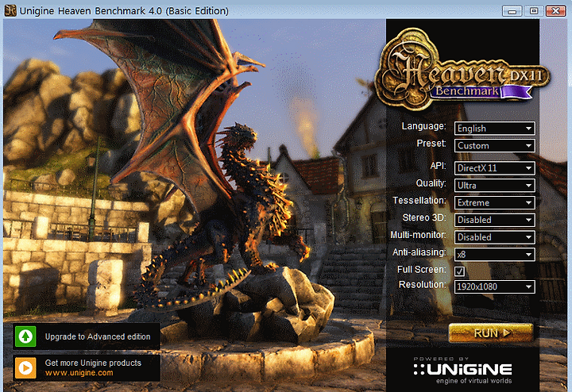
Task: Open the Quality dropdown showing Ultra
Action: click(x=495, y=186)
